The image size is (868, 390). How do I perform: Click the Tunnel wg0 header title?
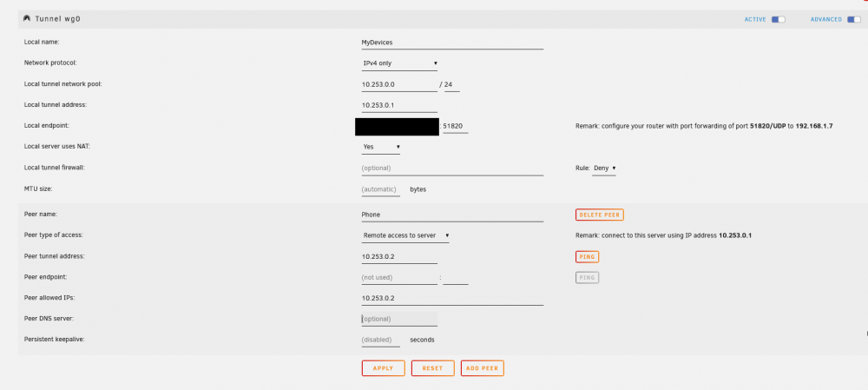pos(58,19)
